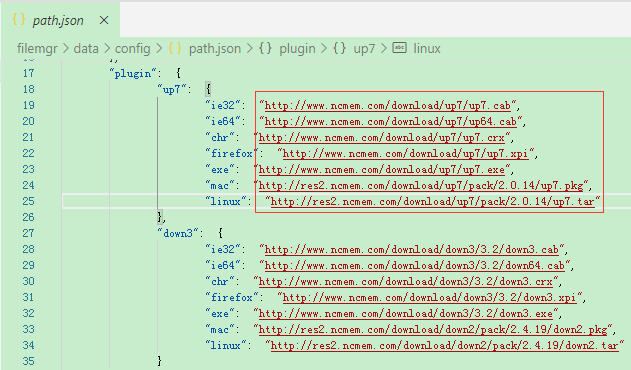Open the config breadcrumb segment
The height and width of the screenshot is (370, 631).
click(132, 49)
